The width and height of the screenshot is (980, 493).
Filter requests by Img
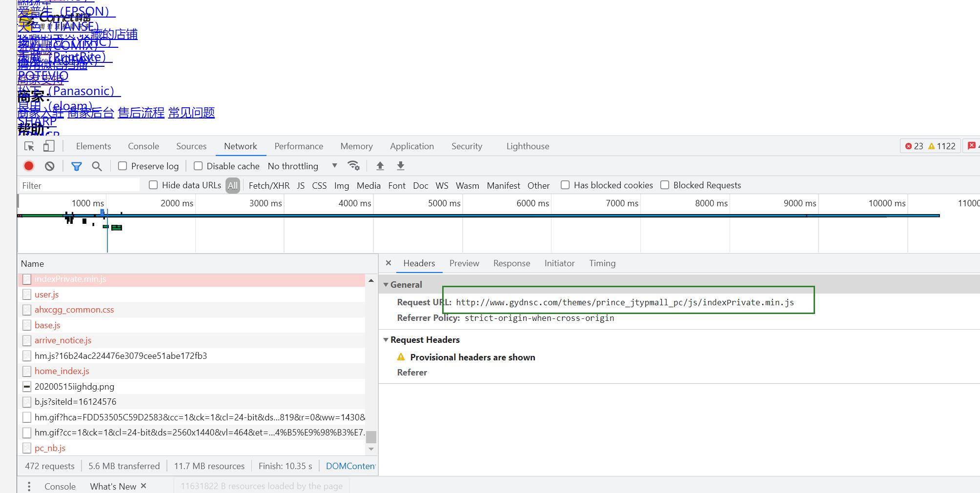pyautogui.click(x=342, y=185)
